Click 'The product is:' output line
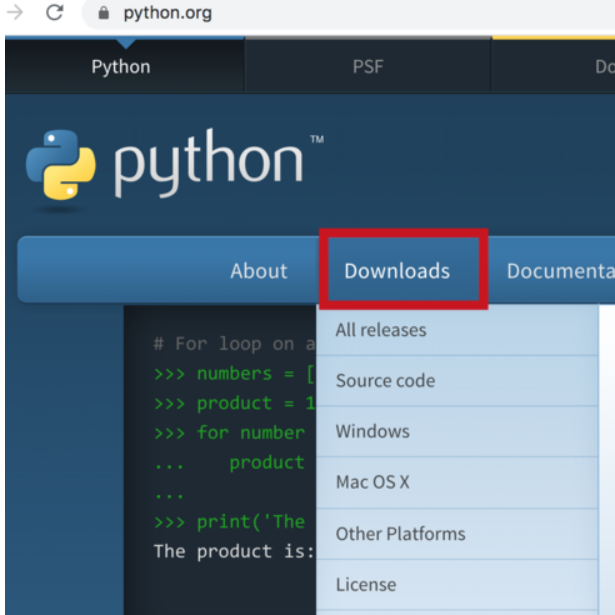Screen dimensions: 615x615 [x=235, y=551]
